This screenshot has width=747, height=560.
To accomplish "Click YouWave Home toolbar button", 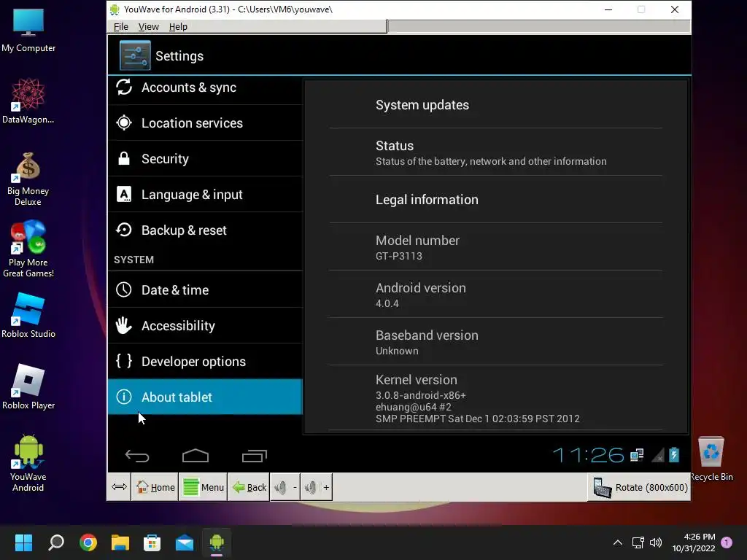I will pyautogui.click(x=155, y=487).
